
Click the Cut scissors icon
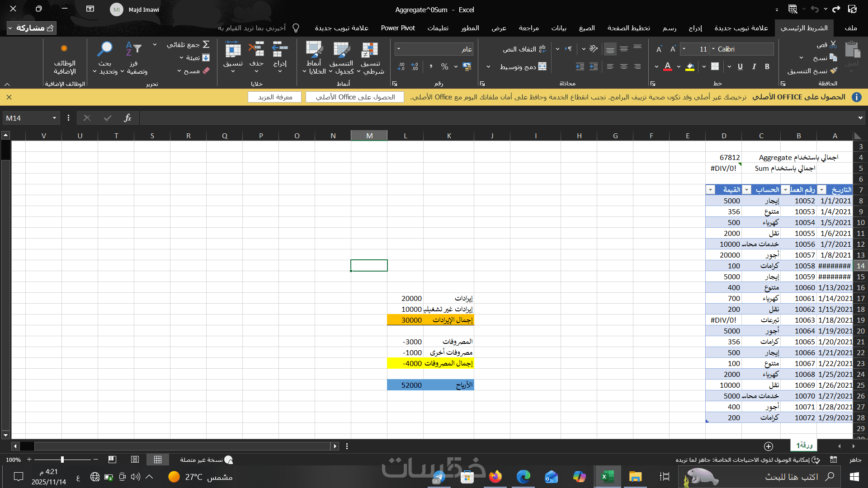tap(833, 45)
